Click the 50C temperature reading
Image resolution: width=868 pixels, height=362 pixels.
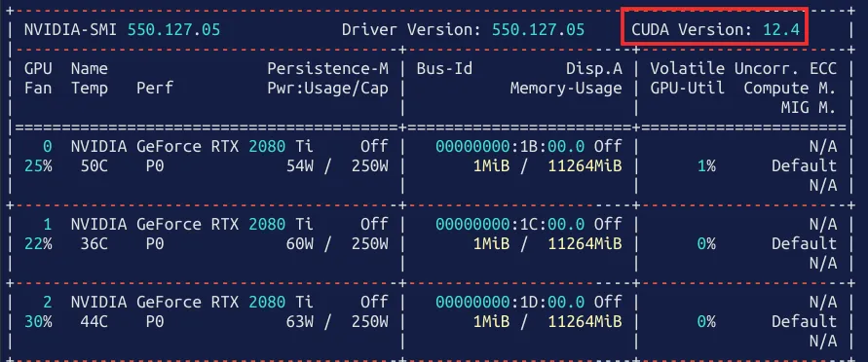pyautogui.click(x=94, y=165)
